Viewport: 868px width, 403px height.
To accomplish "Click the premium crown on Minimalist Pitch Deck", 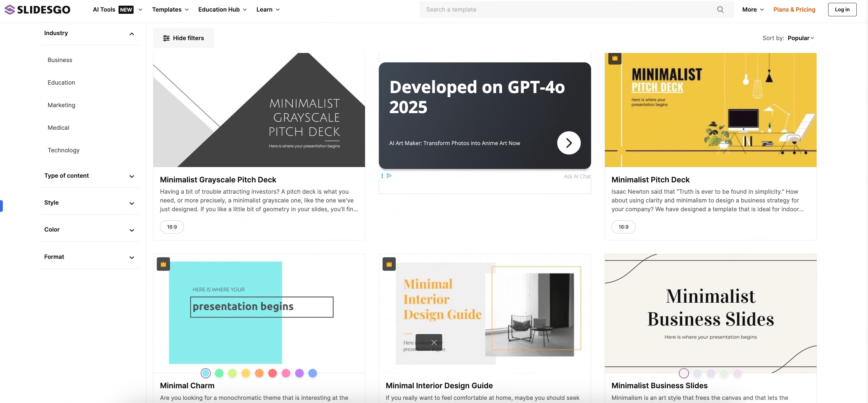I will tap(615, 58).
